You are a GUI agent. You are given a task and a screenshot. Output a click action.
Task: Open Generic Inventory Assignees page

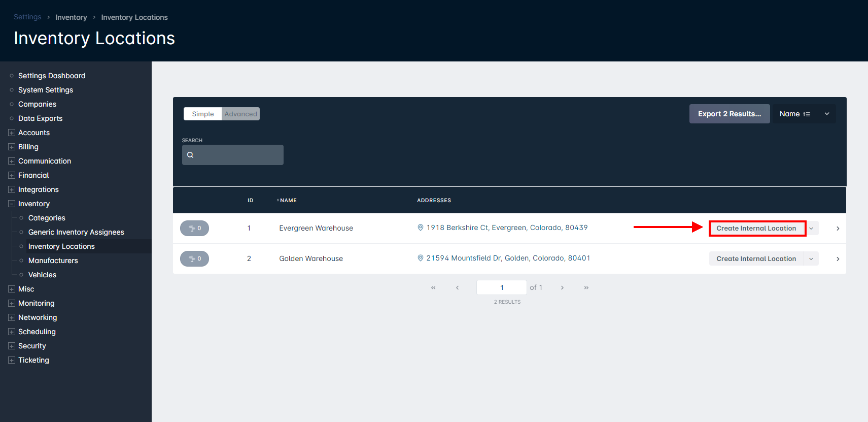(x=76, y=232)
